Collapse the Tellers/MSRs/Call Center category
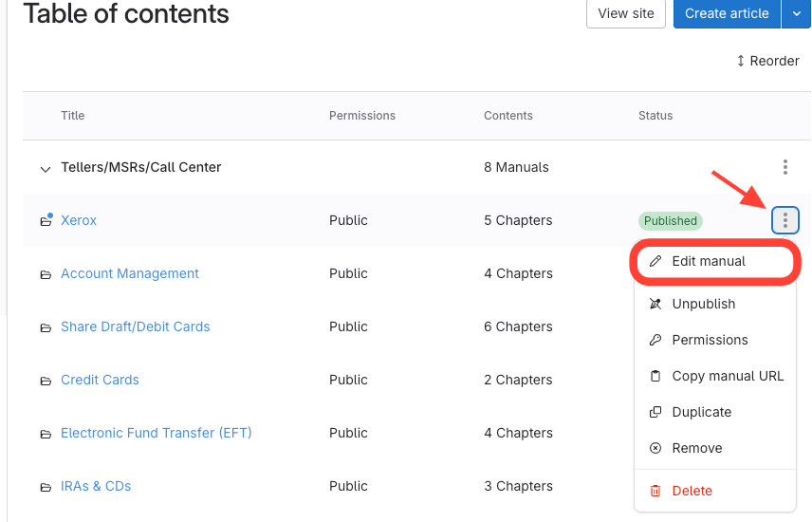This screenshot has width=812, height=522. coord(45,168)
